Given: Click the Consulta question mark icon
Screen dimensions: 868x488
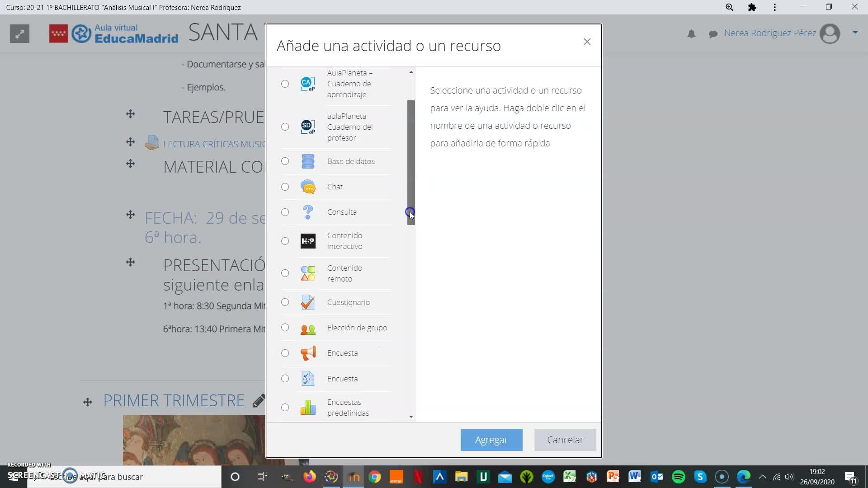Looking at the screenshot, I should click(x=308, y=212).
